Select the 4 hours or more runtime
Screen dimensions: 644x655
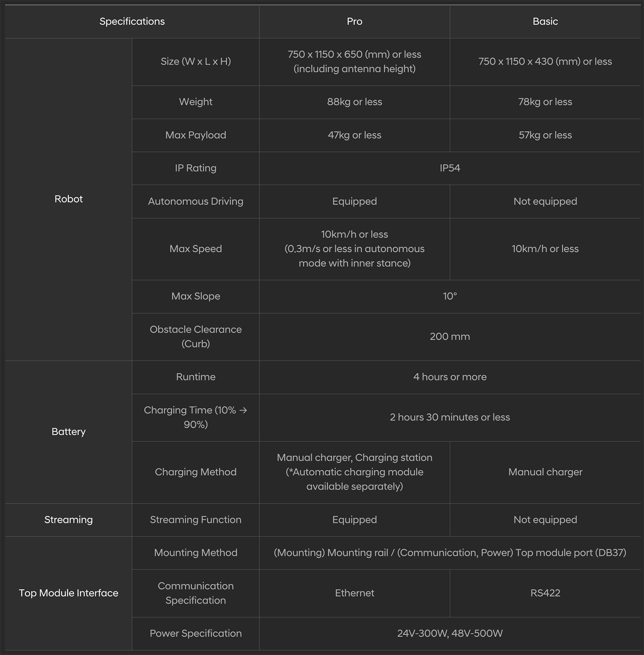point(450,377)
